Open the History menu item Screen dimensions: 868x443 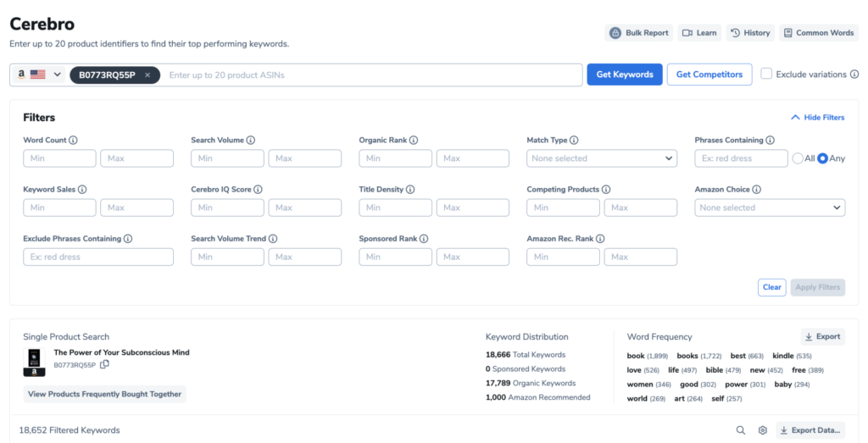click(750, 33)
